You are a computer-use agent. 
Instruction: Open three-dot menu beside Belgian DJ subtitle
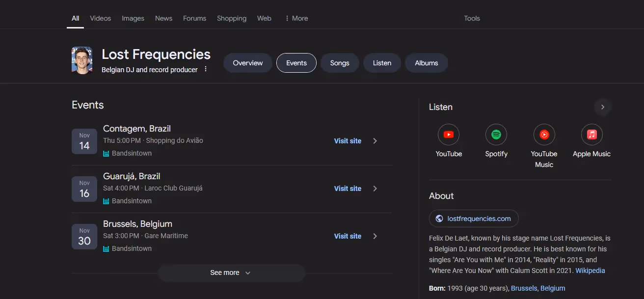tap(206, 69)
